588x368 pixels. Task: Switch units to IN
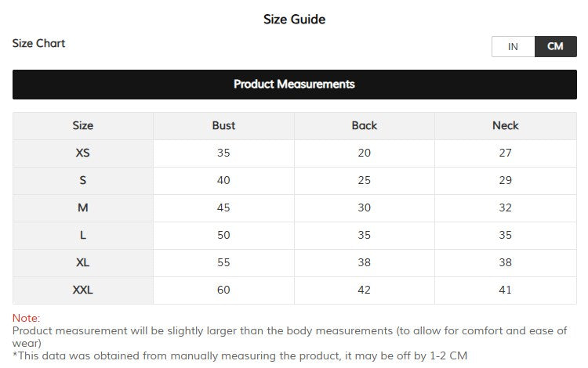click(x=513, y=46)
